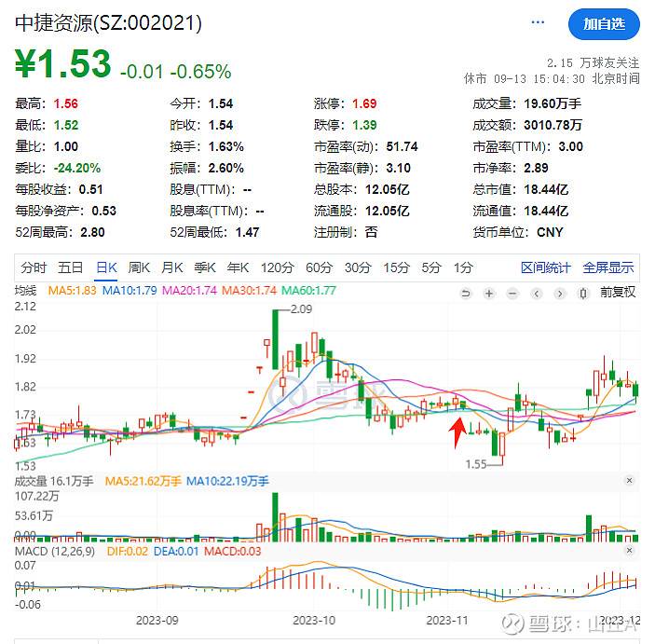
Task: Click the 成交量 19.60万手 value
Action: [x=553, y=103]
